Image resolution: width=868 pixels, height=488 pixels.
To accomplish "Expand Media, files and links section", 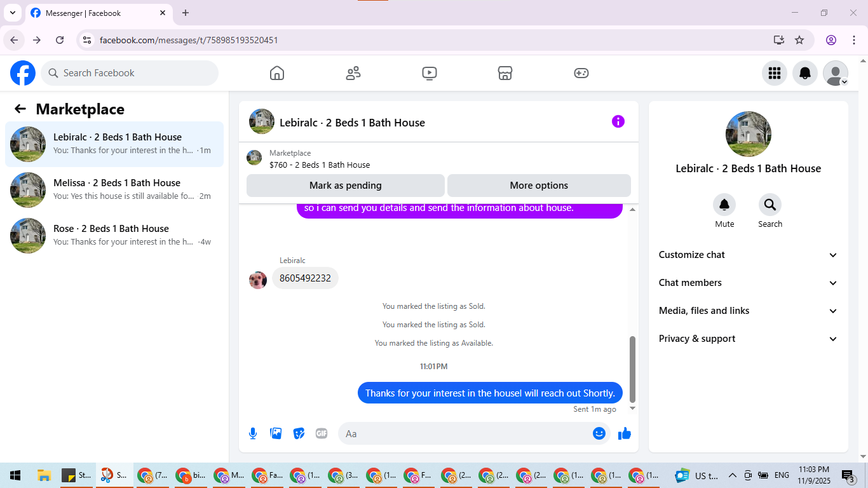I will 749,311.
